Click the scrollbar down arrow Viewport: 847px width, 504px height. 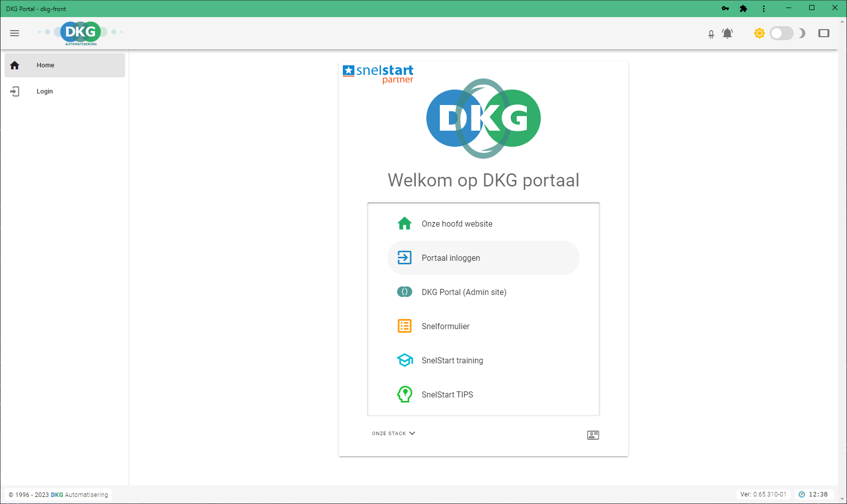(842, 499)
